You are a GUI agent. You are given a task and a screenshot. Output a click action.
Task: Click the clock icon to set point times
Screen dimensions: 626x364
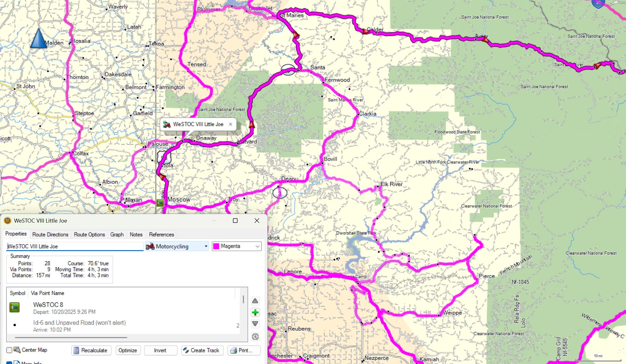[x=255, y=337]
